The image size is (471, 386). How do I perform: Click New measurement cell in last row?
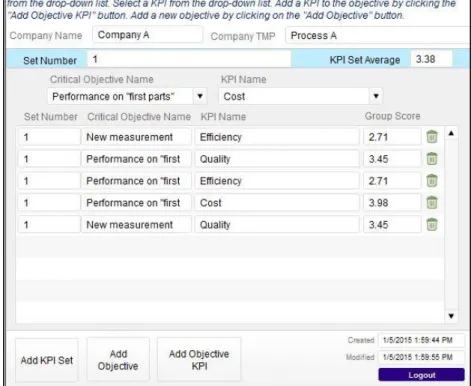[136, 225]
